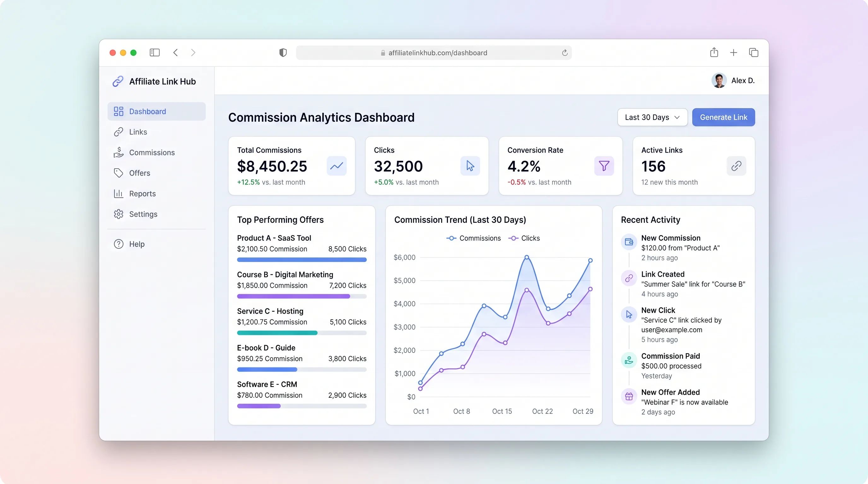This screenshot has height=484, width=868.
Task: Click the New Offer Added gift icon
Action: tap(629, 396)
